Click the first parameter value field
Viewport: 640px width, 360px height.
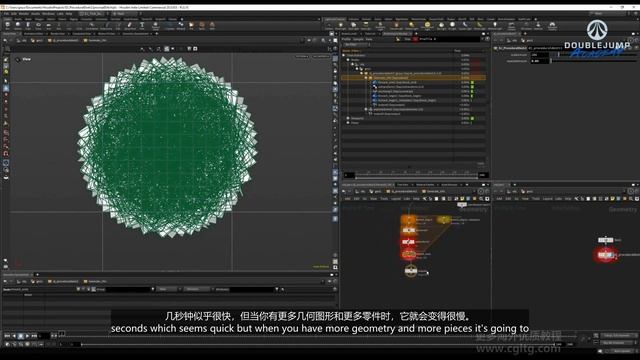coord(540,55)
